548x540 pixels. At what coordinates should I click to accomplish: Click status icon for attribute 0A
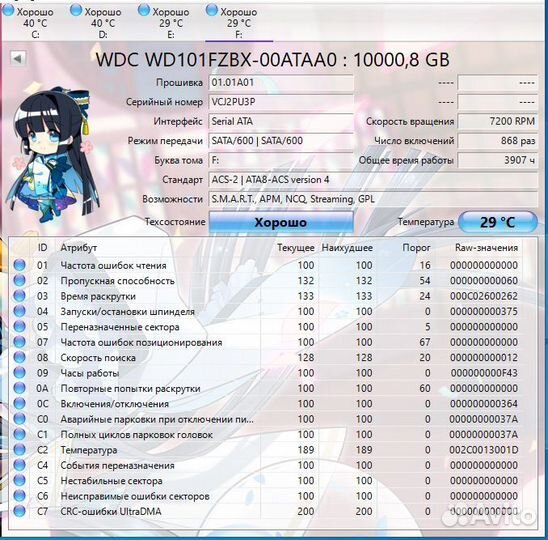click(20, 388)
